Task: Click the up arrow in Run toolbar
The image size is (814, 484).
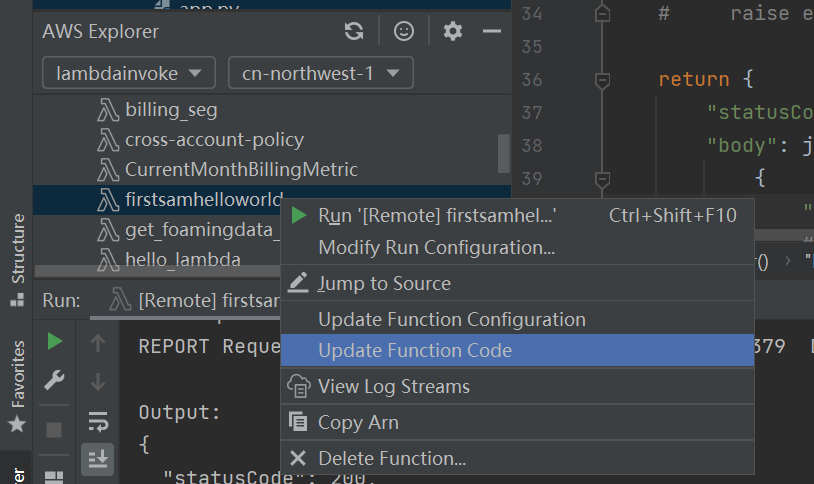Action: [x=98, y=343]
